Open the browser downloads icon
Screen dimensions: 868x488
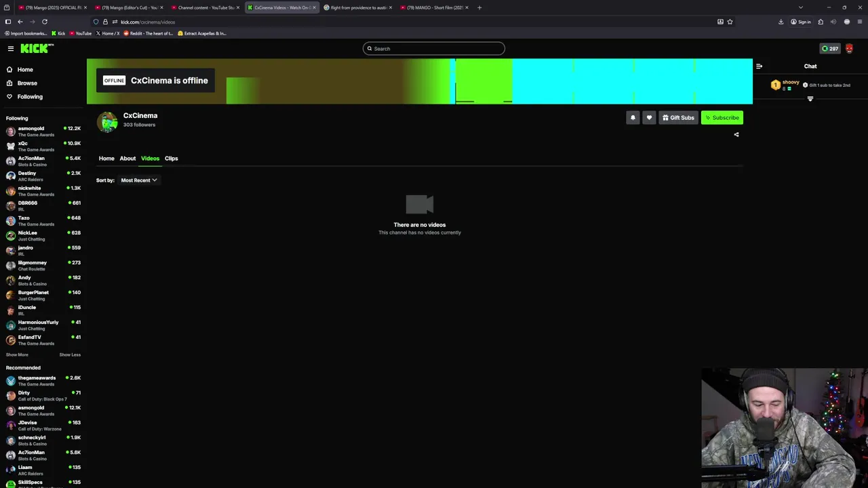coord(781,22)
